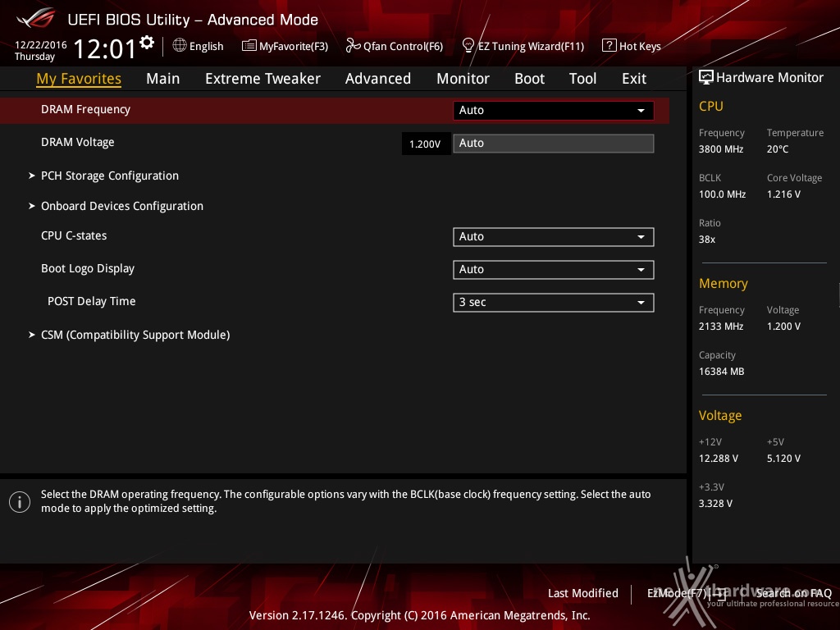840x630 pixels.
Task: Click the Hardware Monitor screen icon
Action: 706,77
